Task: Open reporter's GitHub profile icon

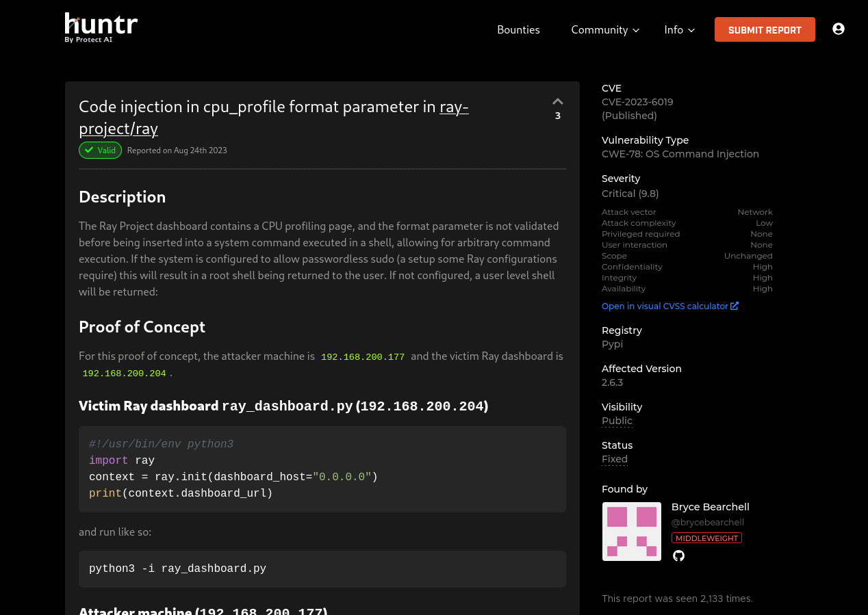Action: 678,555
